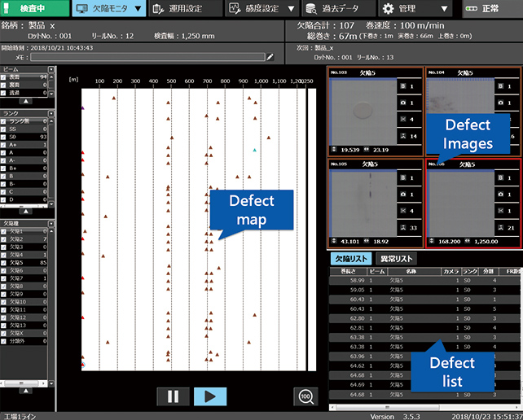Select the defect list row at 62.80
The image size is (523, 420).
(x=425, y=318)
